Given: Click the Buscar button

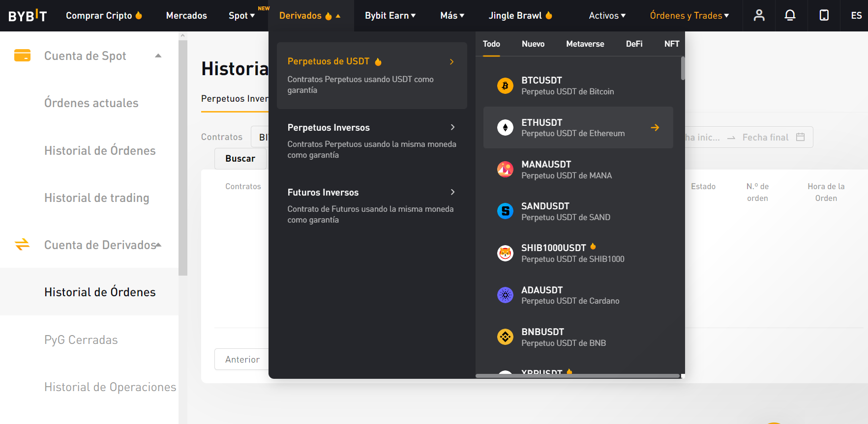Looking at the screenshot, I should [240, 159].
